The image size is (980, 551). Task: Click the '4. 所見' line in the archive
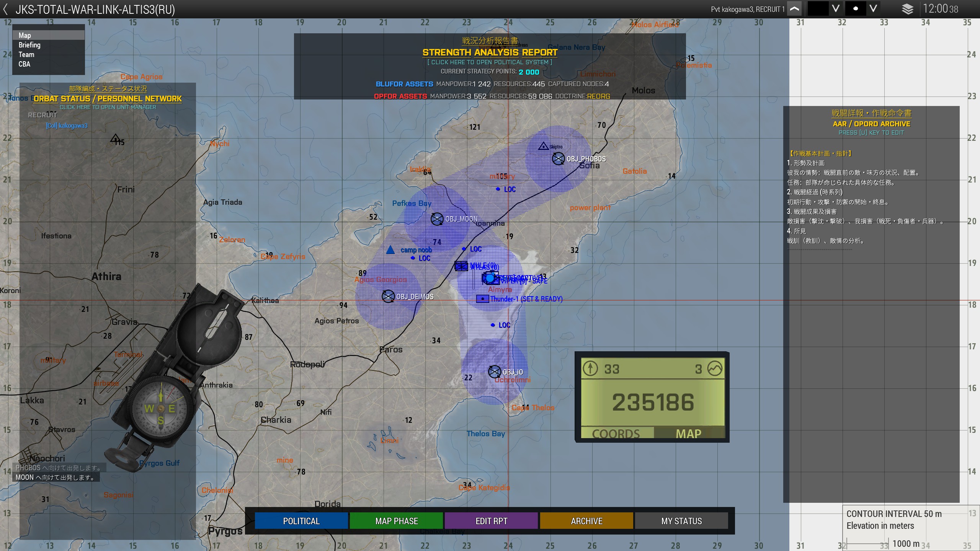point(796,231)
